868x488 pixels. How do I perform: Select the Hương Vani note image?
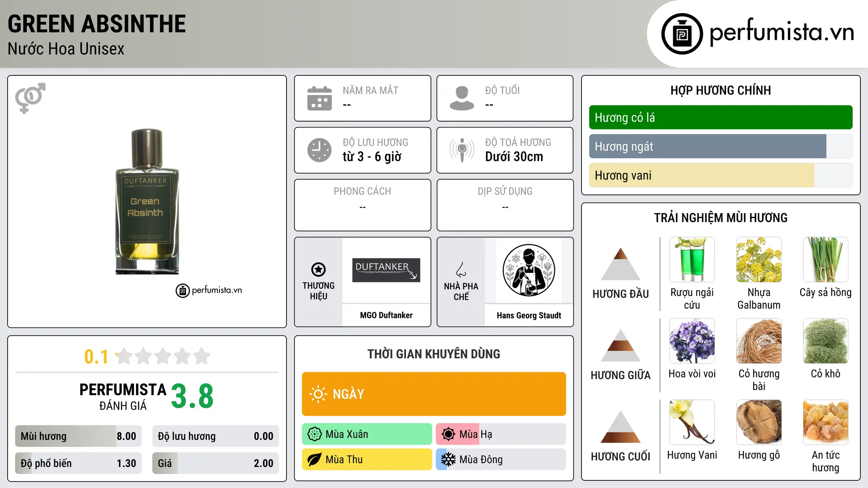692,422
